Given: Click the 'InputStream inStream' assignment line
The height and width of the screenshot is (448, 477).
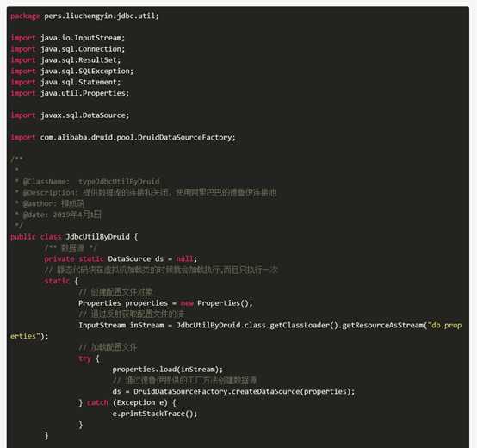Looking at the screenshot, I should 269,326.
